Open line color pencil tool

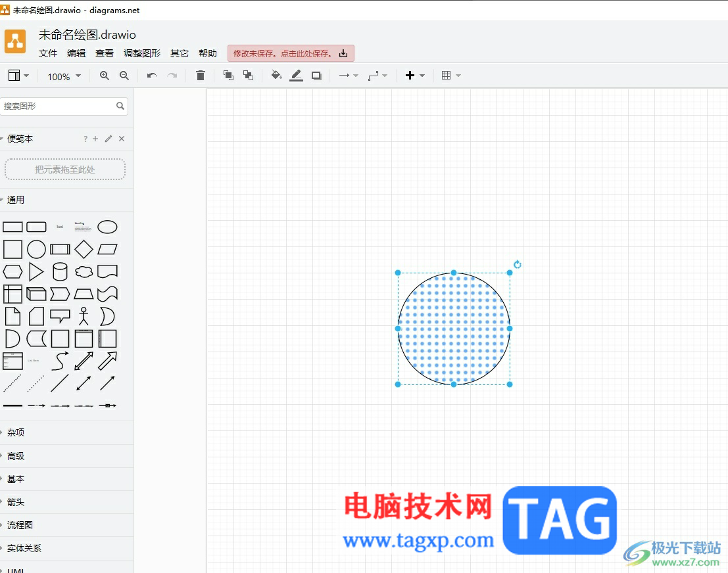point(296,75)
